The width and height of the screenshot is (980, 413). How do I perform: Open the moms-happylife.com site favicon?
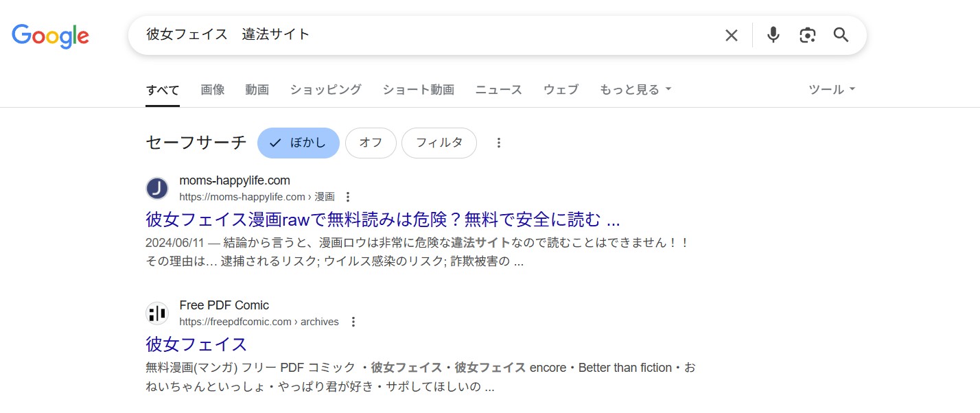[157, 187]
